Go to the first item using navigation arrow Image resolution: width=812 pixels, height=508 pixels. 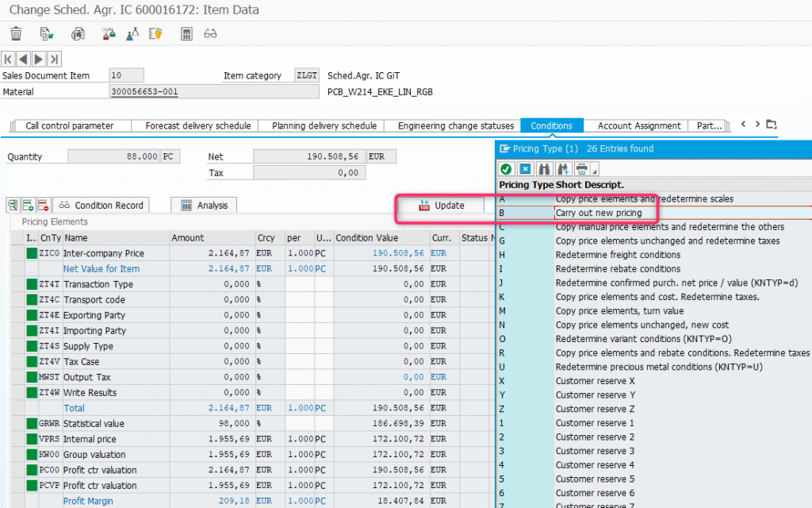9,59
